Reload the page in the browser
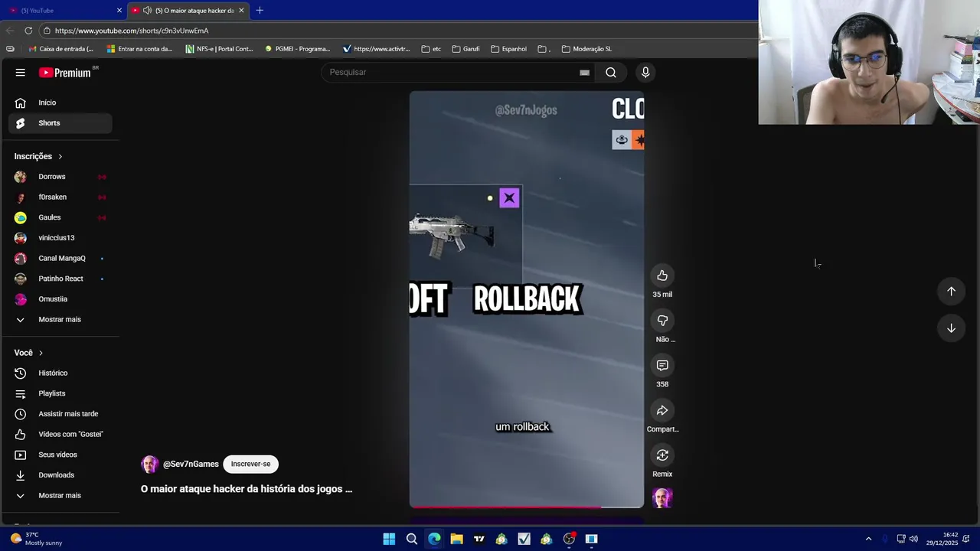The width and height of the screenshot is (980, 551). [x=28, y=31]
